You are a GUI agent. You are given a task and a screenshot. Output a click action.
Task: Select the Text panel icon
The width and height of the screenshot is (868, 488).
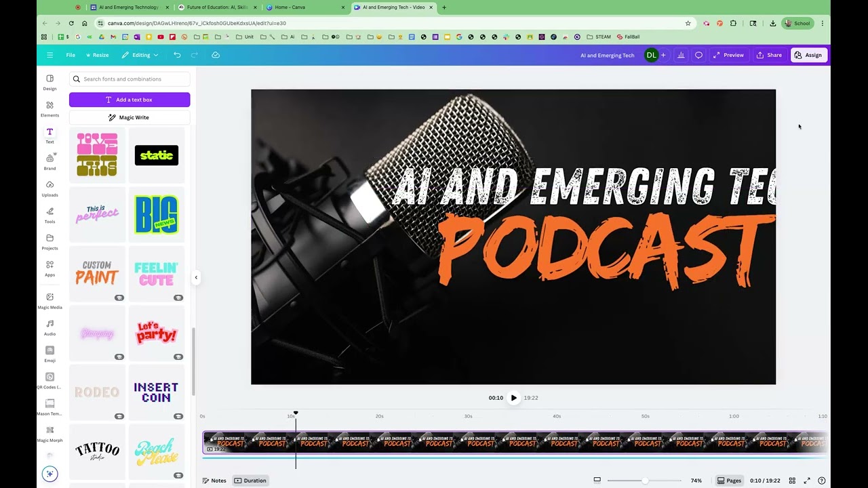tap(50, 136)
